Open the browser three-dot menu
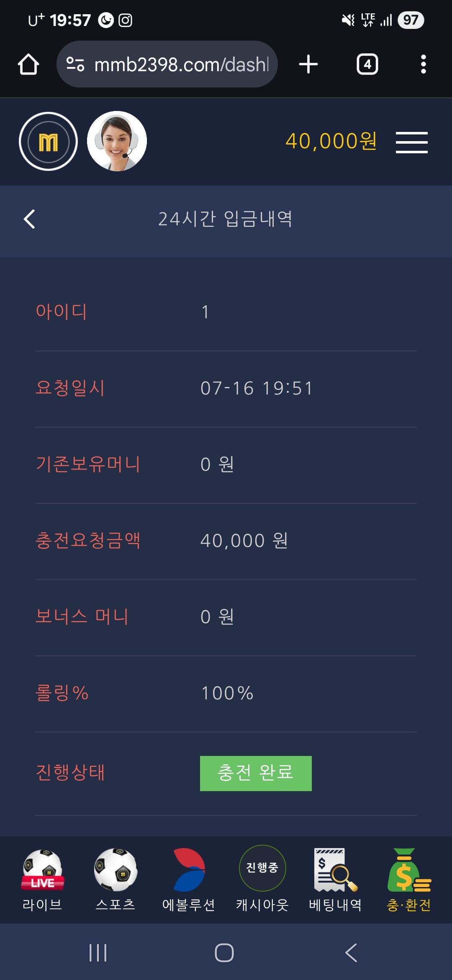Image resolution: width=452 pixels, height=980 pixels. [x=423, y=64]
